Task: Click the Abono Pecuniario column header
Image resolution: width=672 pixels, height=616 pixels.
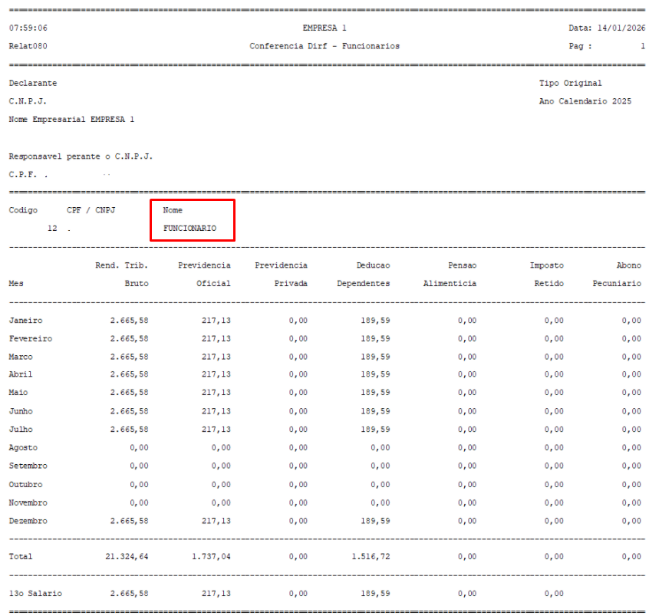Action: [x=618, y=275]
